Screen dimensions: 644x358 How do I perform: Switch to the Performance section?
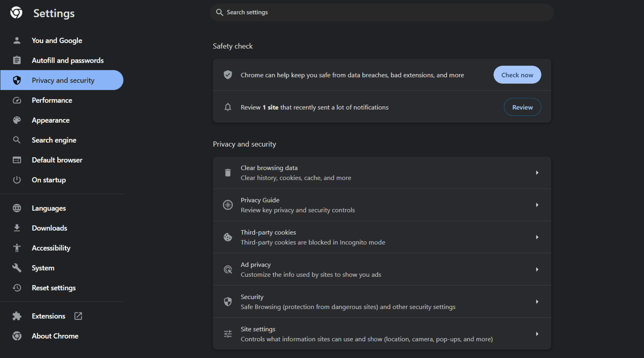click(62, 100)
